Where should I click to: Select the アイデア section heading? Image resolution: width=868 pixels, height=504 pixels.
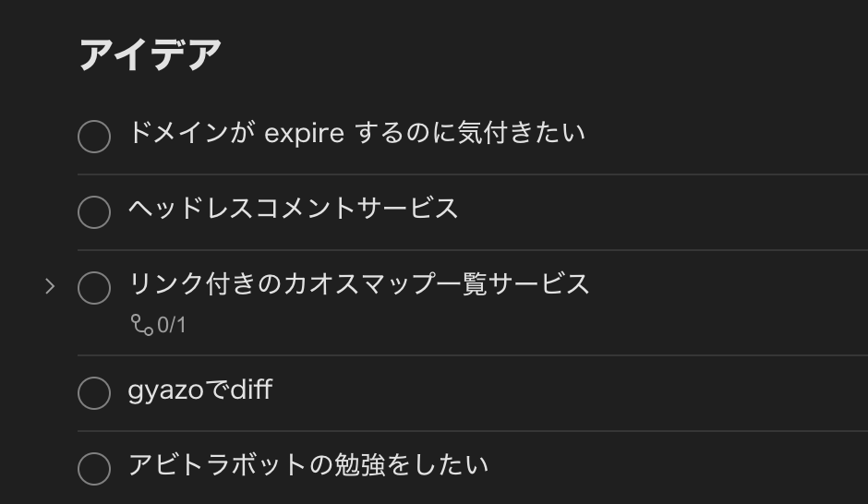click(x=151, y=54)
